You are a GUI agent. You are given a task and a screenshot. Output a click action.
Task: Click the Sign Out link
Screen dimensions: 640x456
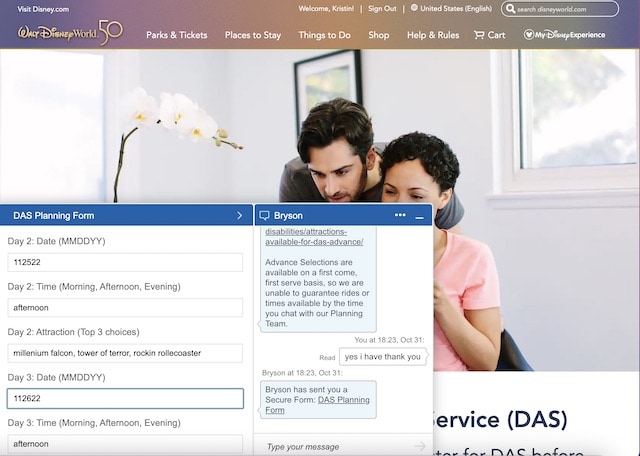click(382, 9)
